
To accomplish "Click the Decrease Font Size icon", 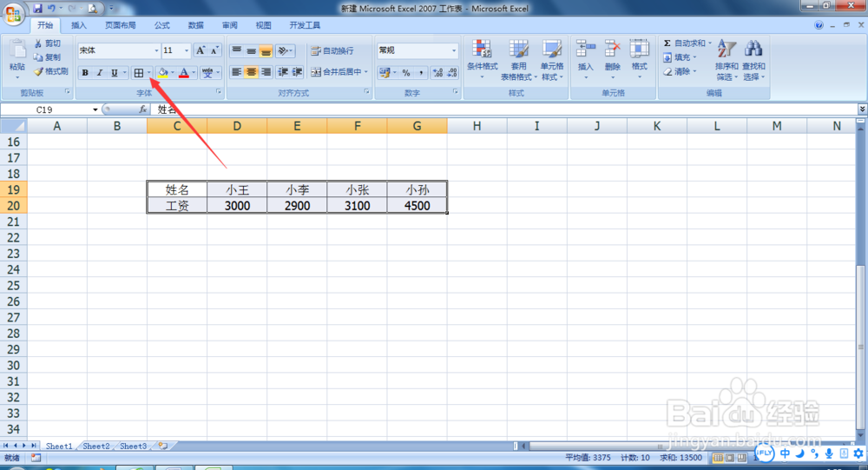I will click(214, 50).
